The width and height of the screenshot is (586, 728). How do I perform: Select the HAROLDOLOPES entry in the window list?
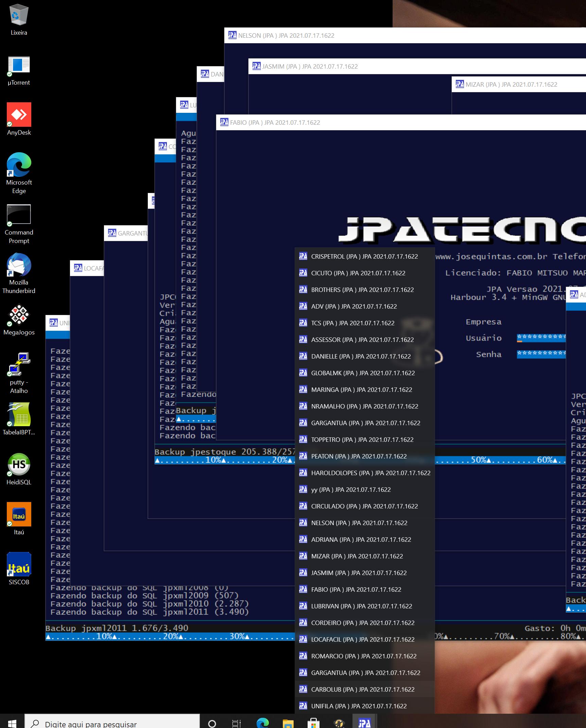point(370,473)
